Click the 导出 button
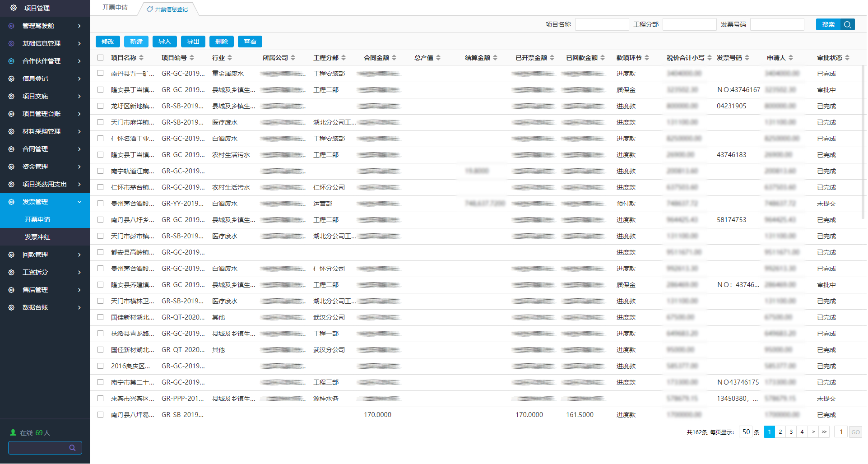Image resolution: width=868 pixels, height=464 pixels. pyautogui.click(x=193, y=42)
